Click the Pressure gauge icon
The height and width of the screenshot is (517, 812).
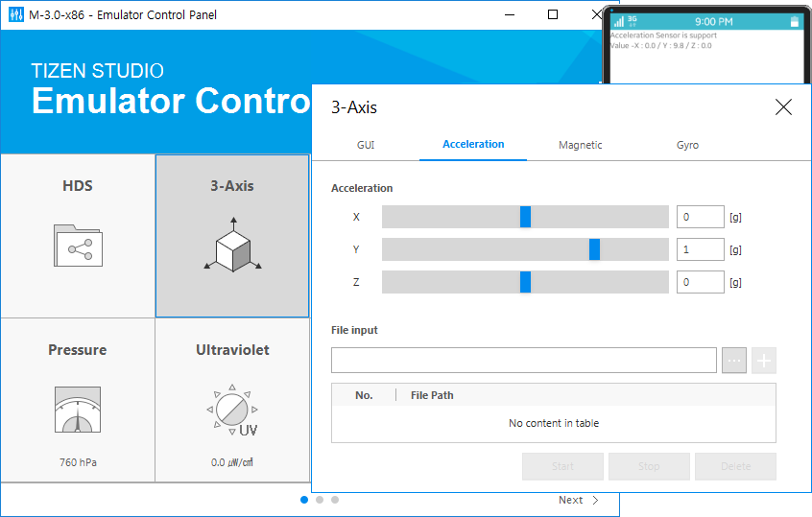click(x=78, y=410)
